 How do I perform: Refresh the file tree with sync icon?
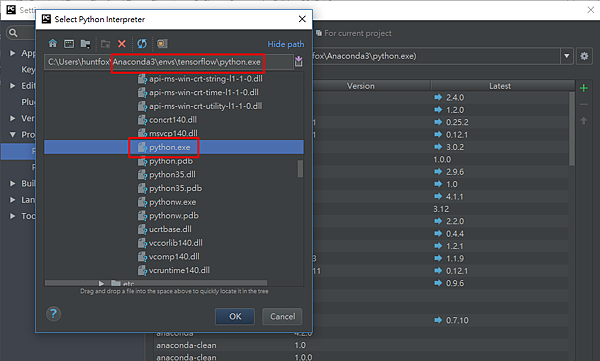[142, 44]
